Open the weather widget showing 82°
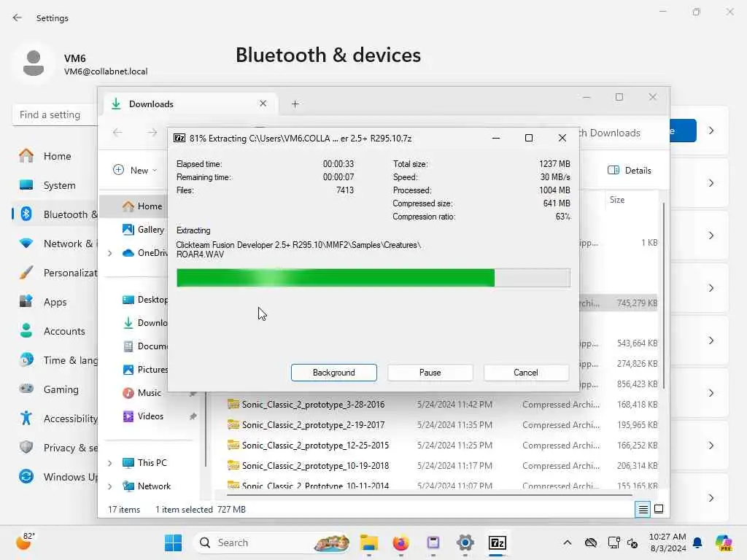The height and width of the screenshot is (560, 747). coord(26,542)
